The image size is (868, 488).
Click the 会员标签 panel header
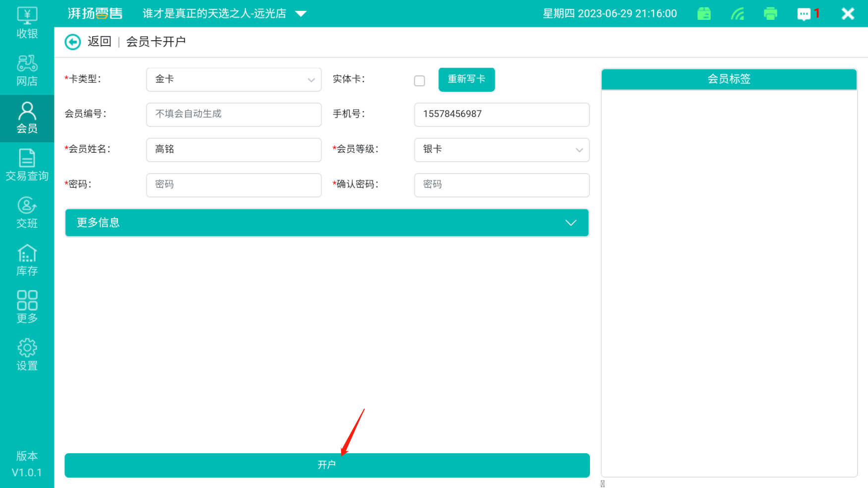pos(729,79)
